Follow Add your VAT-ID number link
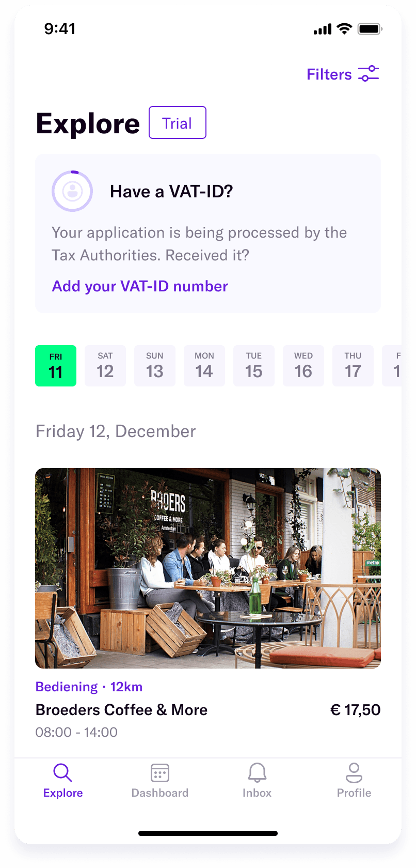The image size is (416, 868). [x=140, y=286]
